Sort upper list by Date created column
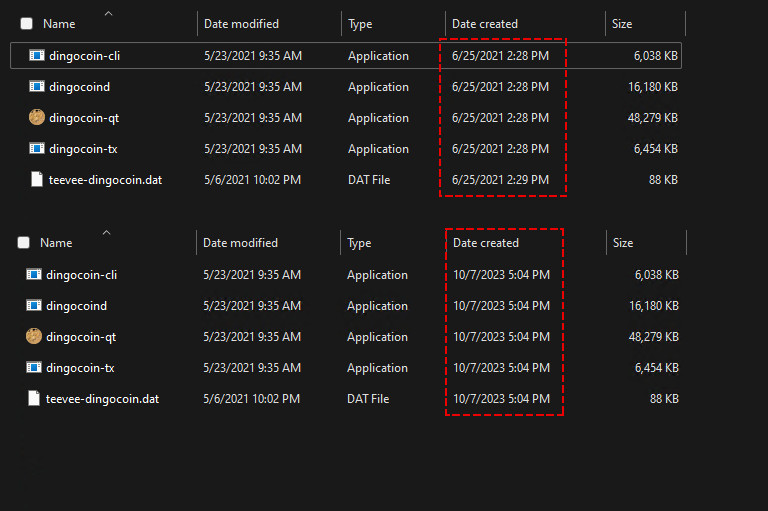The image size is (768, 511). click(484, 24)
